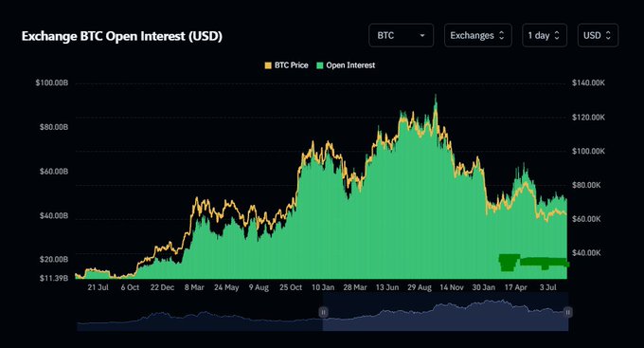Click the 22 Dec date label
The height and width of the screenshot is (348, 644).
(162, 287)
